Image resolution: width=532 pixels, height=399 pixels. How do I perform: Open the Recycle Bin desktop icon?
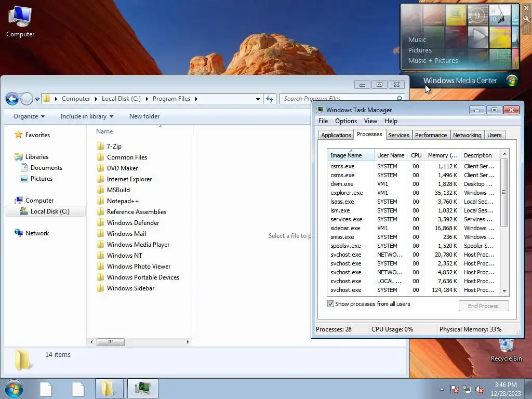506,351
